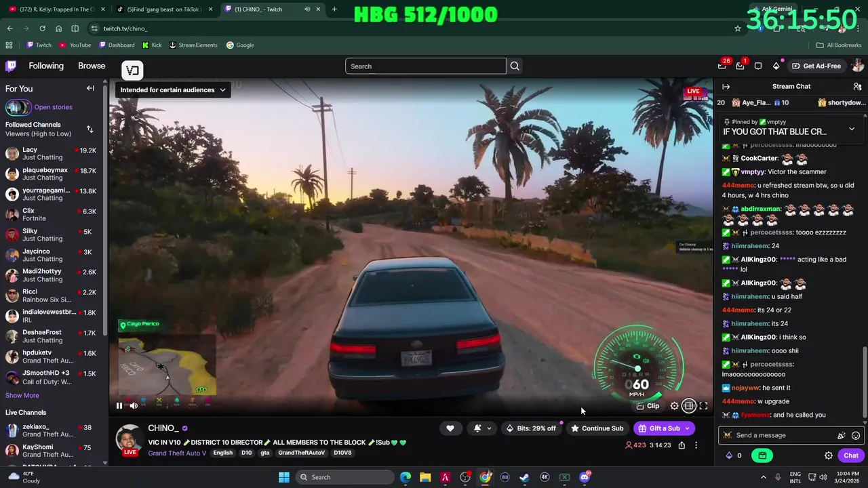The image size is (868, 488).
Task: Open File Explorer from taskbar
Action: (x=425, y=477)
